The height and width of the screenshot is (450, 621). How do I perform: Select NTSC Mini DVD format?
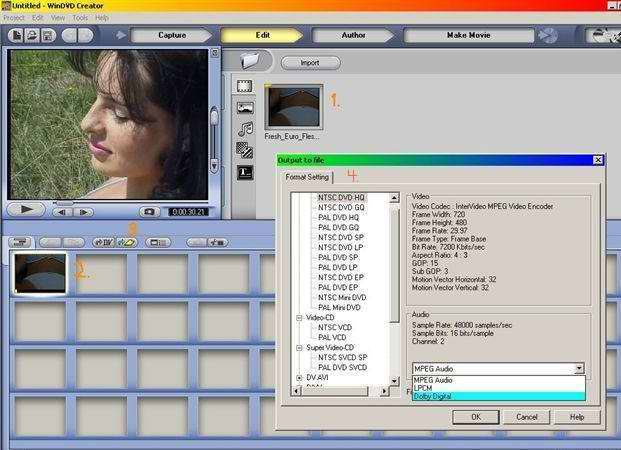coord(342,297)
